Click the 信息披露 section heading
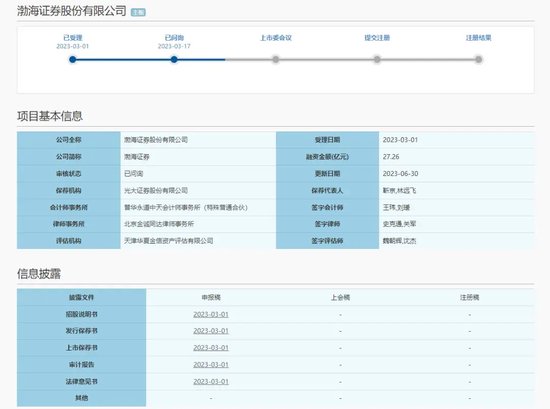The width and height of the screenshot is (550, 409). pos(39,274)
